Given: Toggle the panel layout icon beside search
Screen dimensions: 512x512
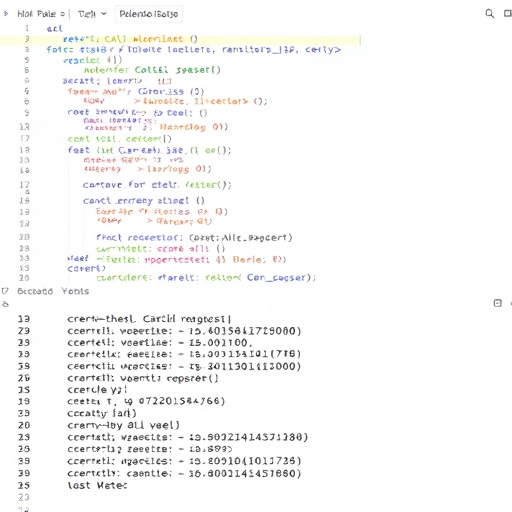Looking at the screenshot, I should pyautogui.click(x=508, y=14).
